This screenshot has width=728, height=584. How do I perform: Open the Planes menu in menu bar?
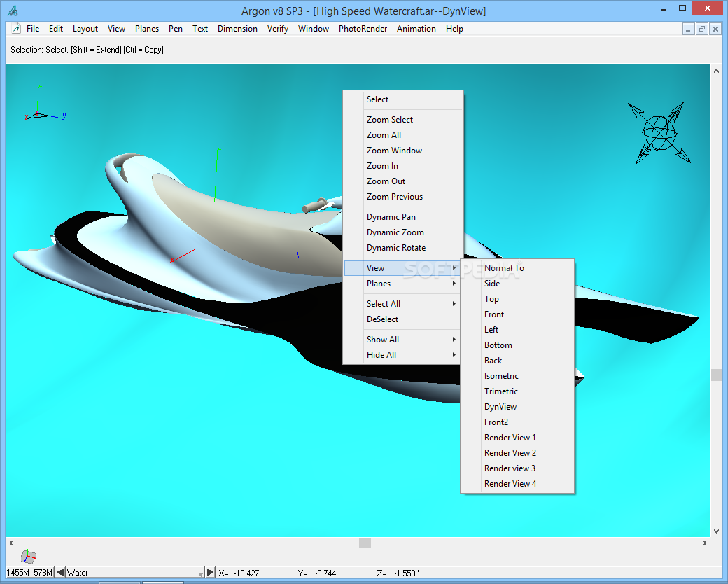click(147, 28)
